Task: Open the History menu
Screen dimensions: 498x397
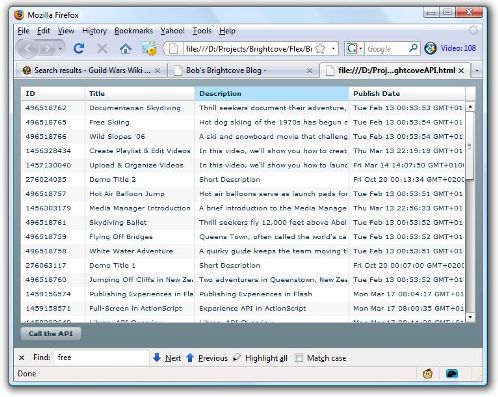Action: point(94,31)
